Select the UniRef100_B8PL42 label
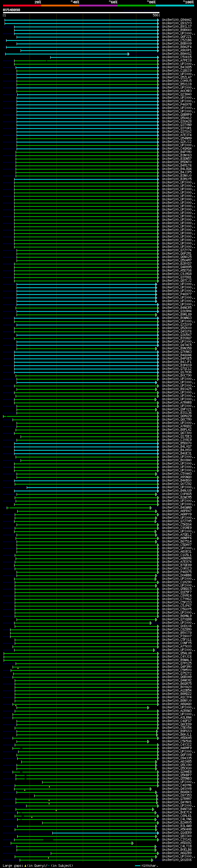The width and height of the screenshot is (197, 868). tap(176, 430)
